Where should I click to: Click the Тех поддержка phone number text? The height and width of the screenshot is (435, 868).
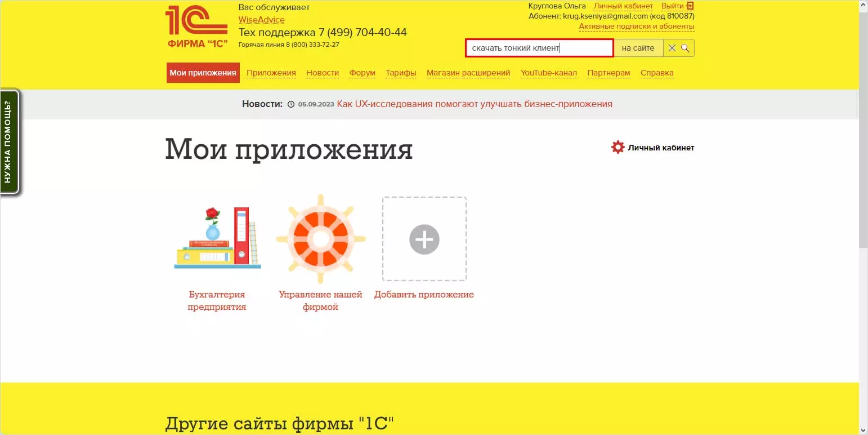(x=323, y=32)
